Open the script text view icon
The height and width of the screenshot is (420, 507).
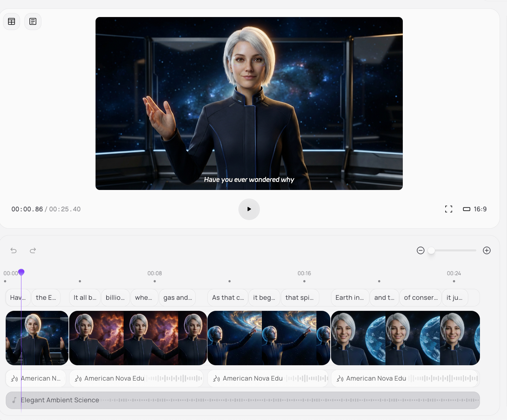(x=33, y=22)
